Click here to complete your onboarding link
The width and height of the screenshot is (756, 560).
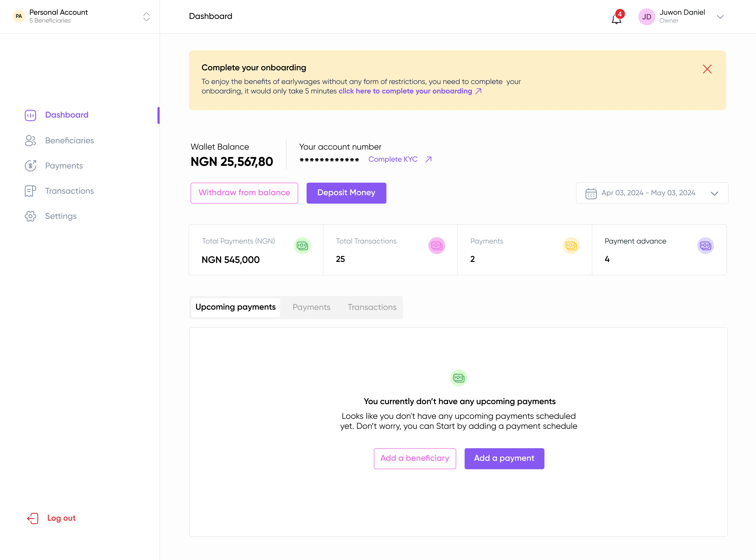point(405,91)
